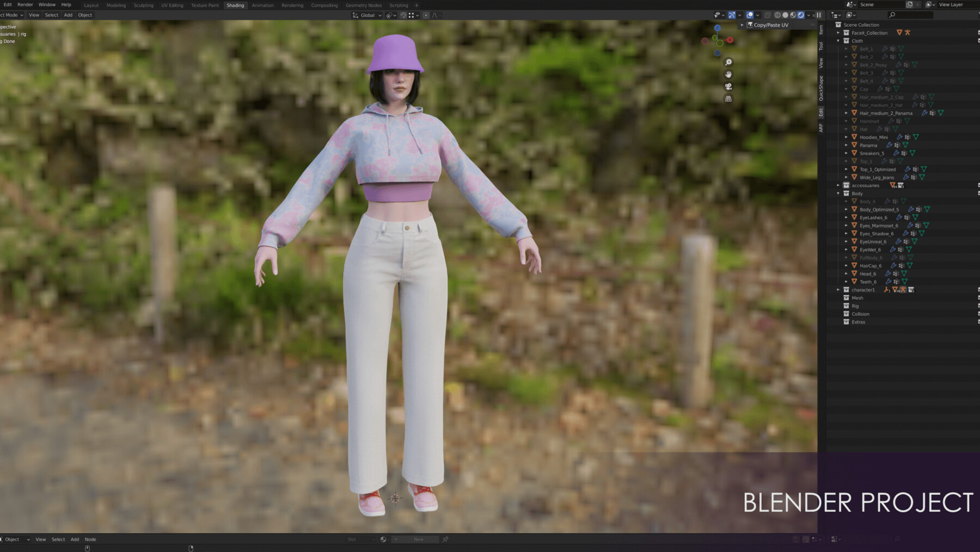The width and height of the screenshot is (980, 552).
Task: Open the overlays options dropdown
Action: 757,15
